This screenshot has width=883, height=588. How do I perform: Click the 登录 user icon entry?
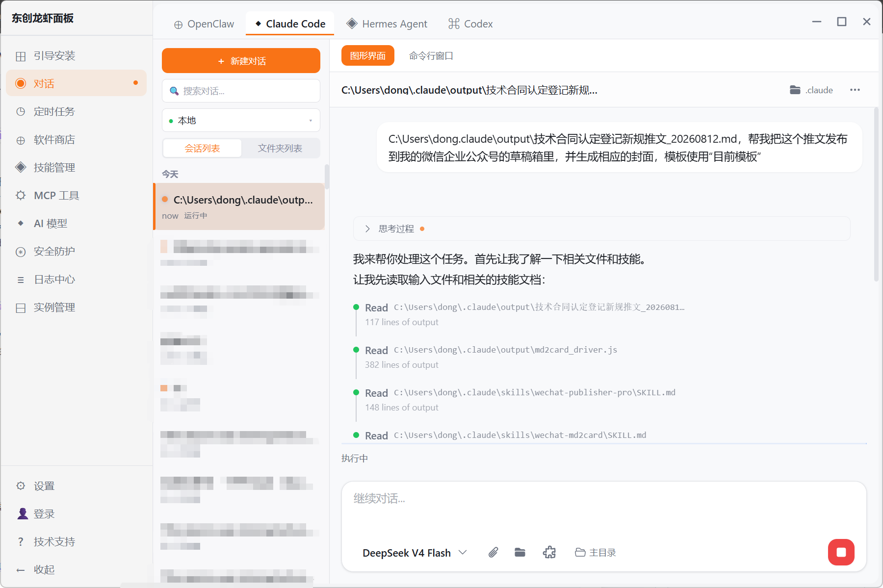point(23,513)
